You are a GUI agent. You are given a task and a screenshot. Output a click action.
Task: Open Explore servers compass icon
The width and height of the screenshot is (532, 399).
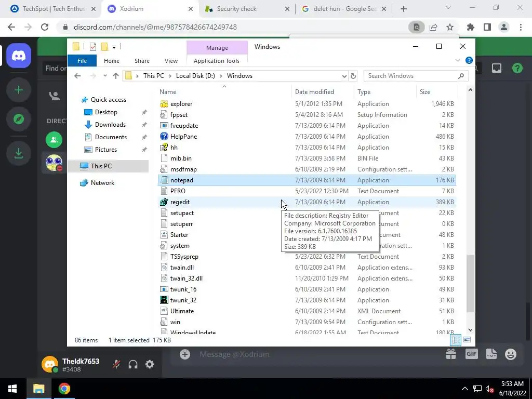coord(19,119)
